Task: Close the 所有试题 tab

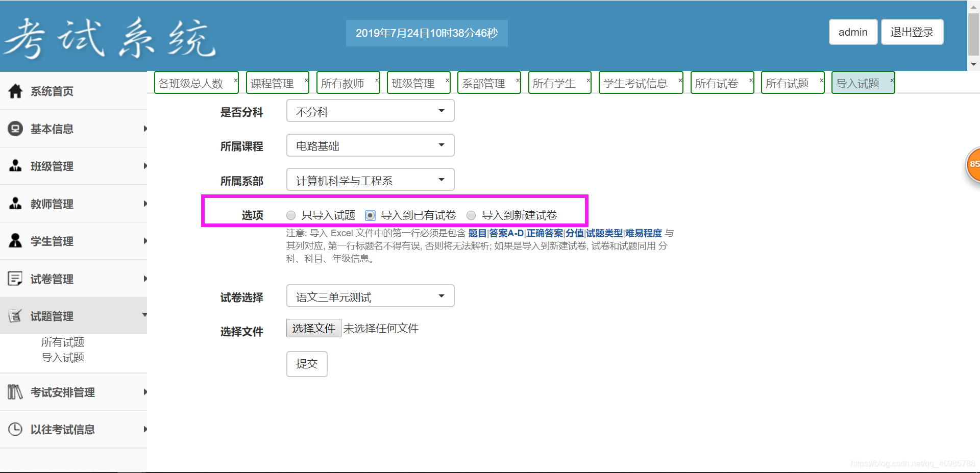Action: point(822,80)
